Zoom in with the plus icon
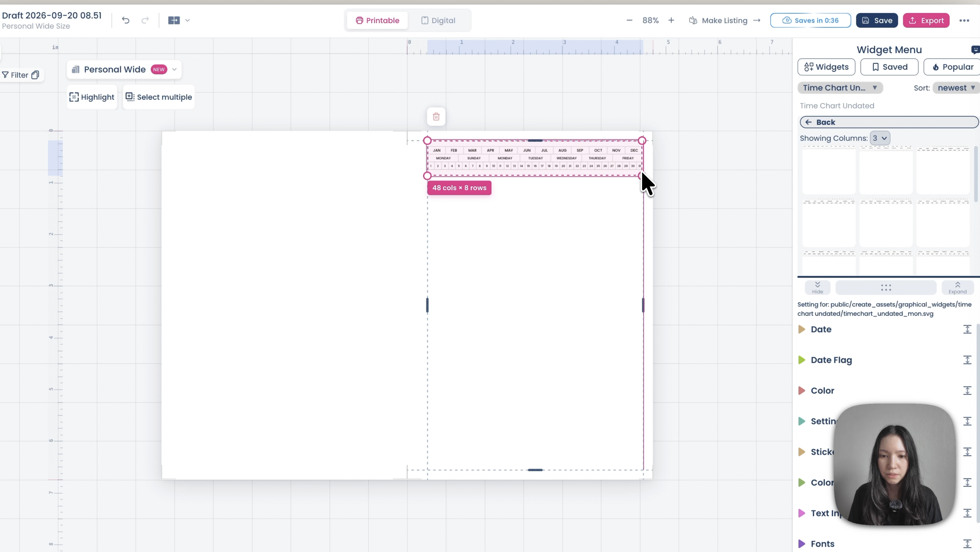 (x=671, y=20)
